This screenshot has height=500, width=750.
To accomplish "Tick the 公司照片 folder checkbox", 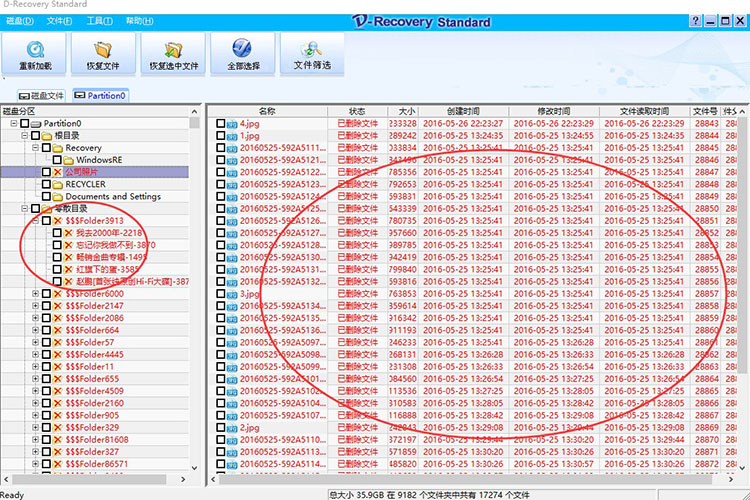I will pos(46,172).
